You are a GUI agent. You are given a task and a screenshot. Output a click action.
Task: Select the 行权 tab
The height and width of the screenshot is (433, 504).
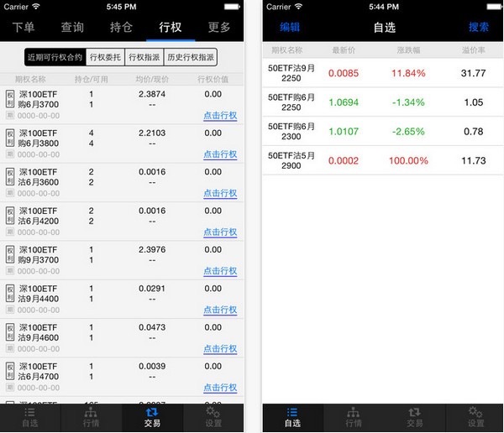(x=171, y=28)
